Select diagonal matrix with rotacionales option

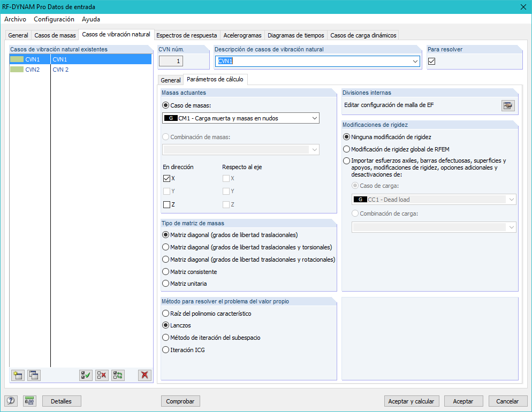click(165, 260)
